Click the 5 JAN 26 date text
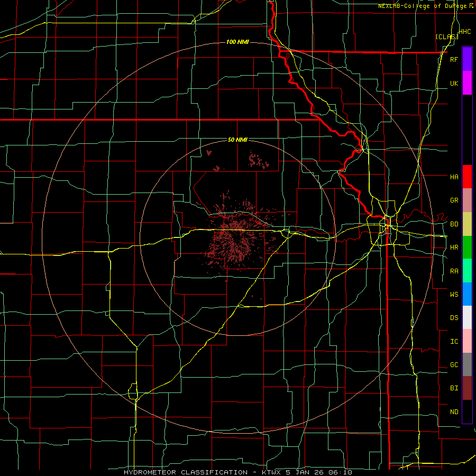 point(305,472)
